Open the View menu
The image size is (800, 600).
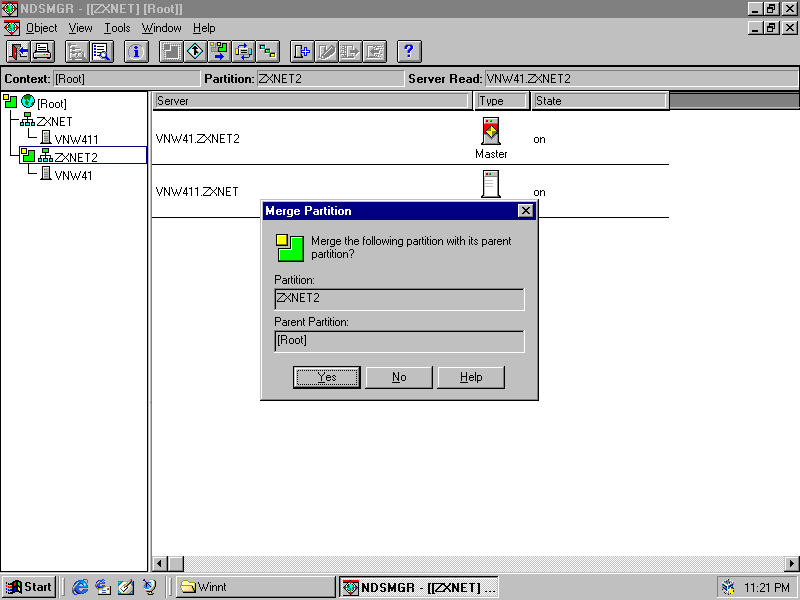tap(81, 28)
